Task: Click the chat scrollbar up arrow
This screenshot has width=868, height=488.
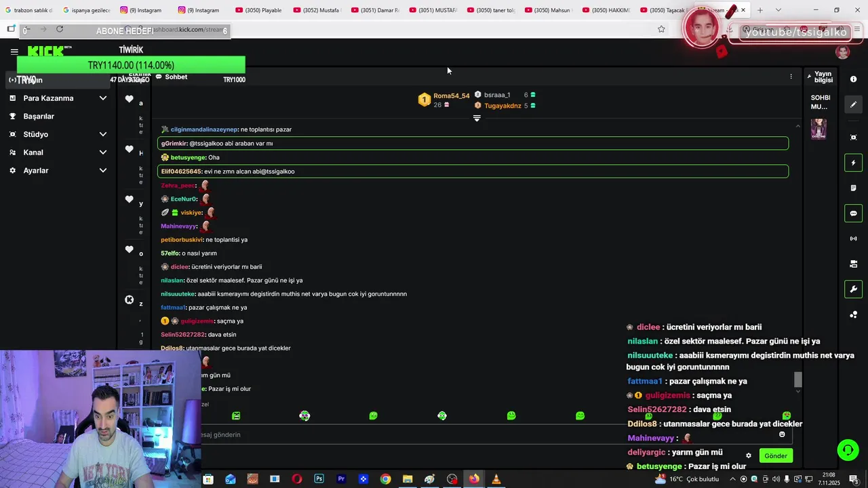Action: pos(797,126)
